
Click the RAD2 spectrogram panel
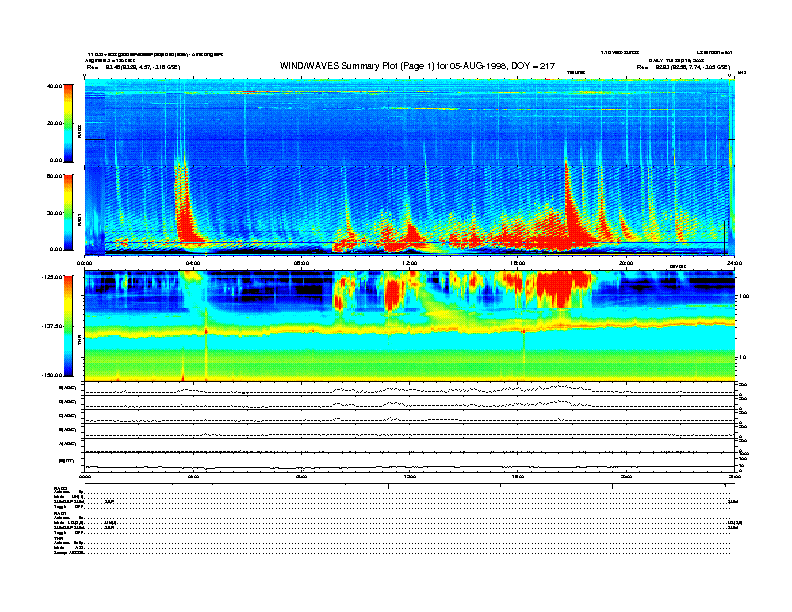[x=410, y=122]
